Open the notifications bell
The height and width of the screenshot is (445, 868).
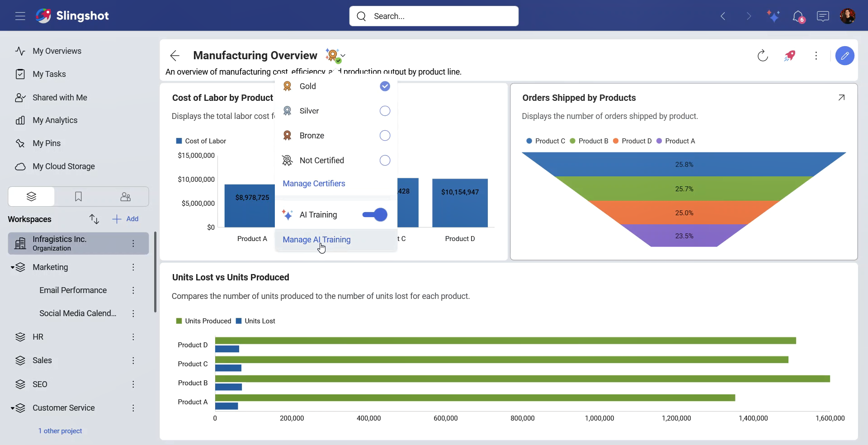tap(798, 16)
